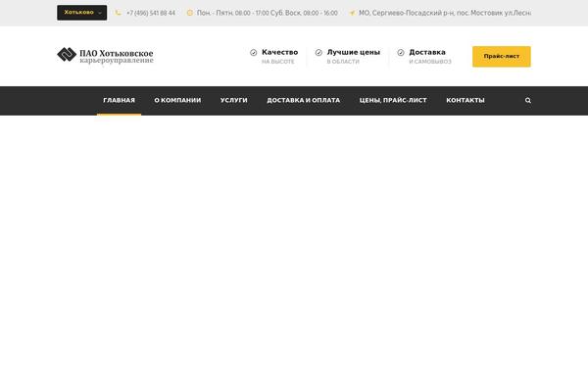The image size is (588, 392).
Task: Open the Доставка и оплата menu item
Action: tap(304, 101)
